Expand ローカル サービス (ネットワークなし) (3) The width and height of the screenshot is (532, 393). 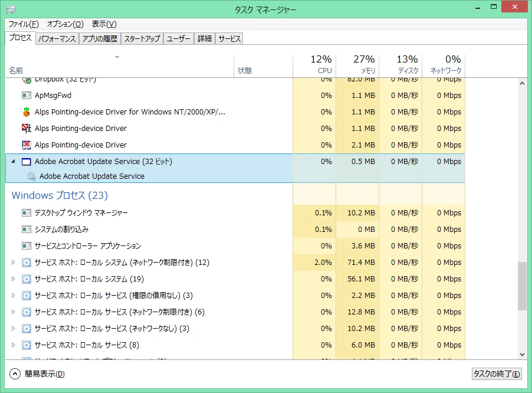(x=13, y=329)
